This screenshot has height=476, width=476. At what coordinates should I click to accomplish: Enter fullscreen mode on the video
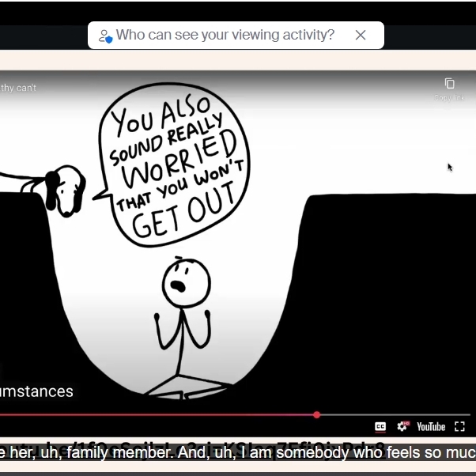point(459,427)
